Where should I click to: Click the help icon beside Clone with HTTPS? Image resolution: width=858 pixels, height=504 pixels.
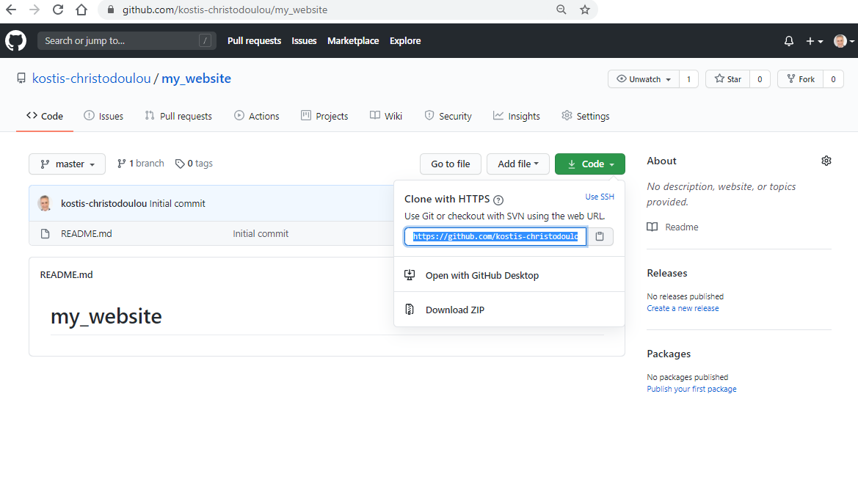[498, 200]
